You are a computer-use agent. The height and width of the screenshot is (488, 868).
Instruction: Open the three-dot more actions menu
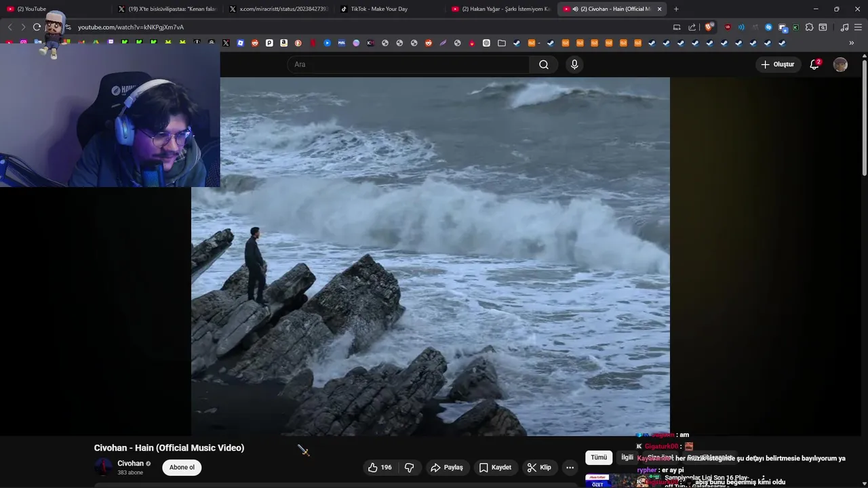570,468
